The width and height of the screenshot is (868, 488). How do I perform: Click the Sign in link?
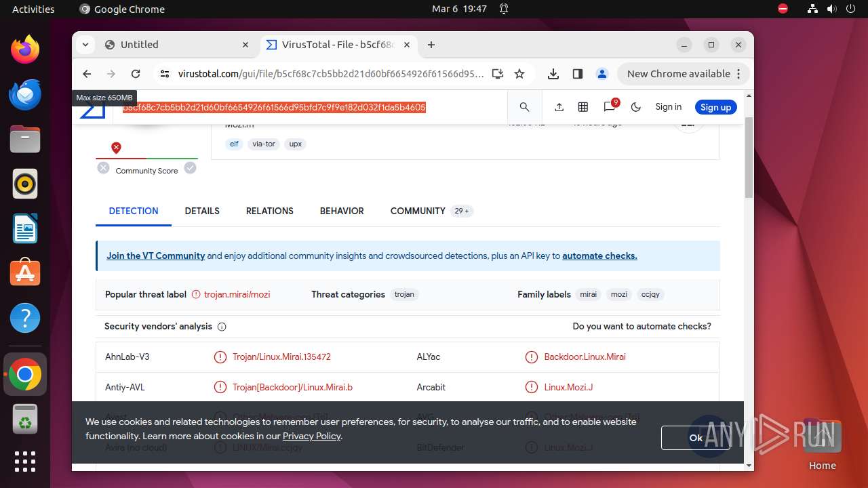click(668, 107)
